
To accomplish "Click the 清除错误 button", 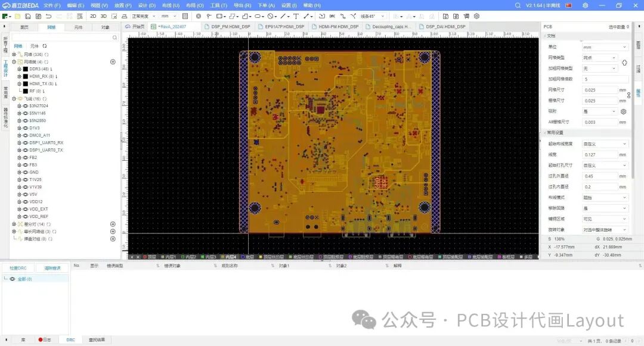I will click(52, 268).
